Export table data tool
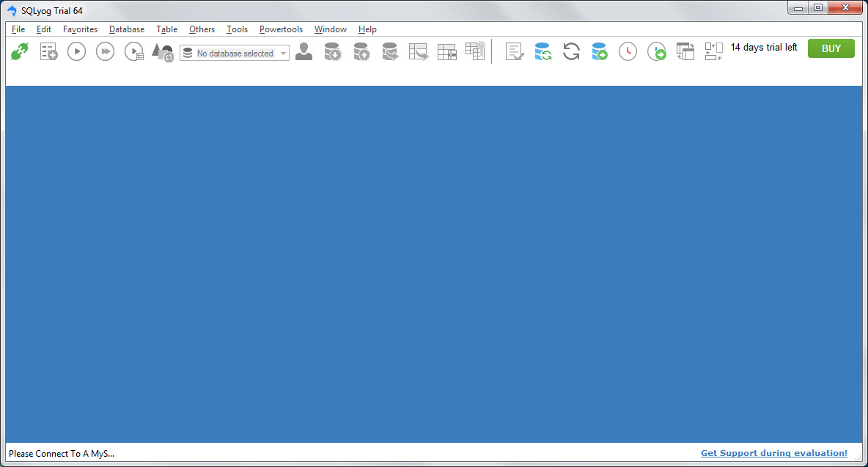 419,51
